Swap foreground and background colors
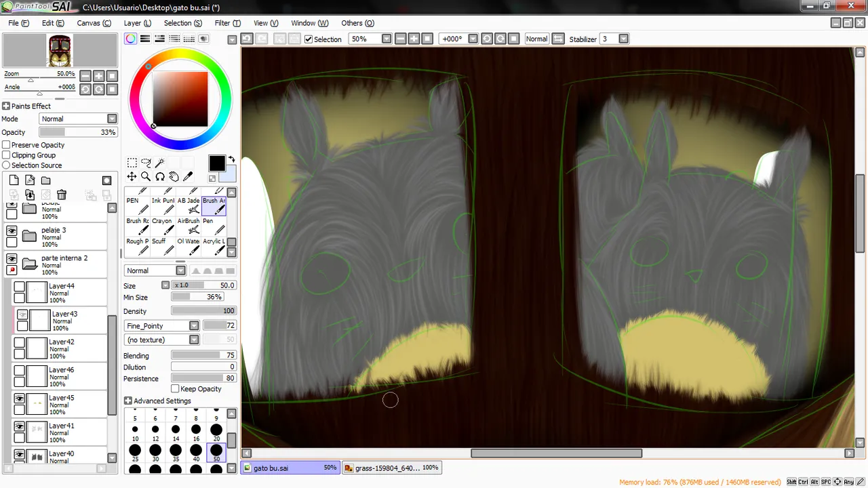868x488 pixels. [x=231, y=160]
